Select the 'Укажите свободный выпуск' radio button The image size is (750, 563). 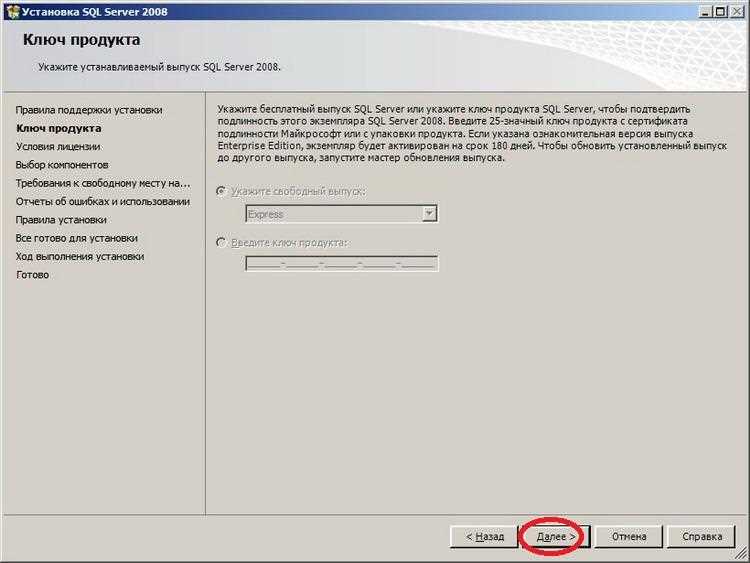tap(221, 191)
